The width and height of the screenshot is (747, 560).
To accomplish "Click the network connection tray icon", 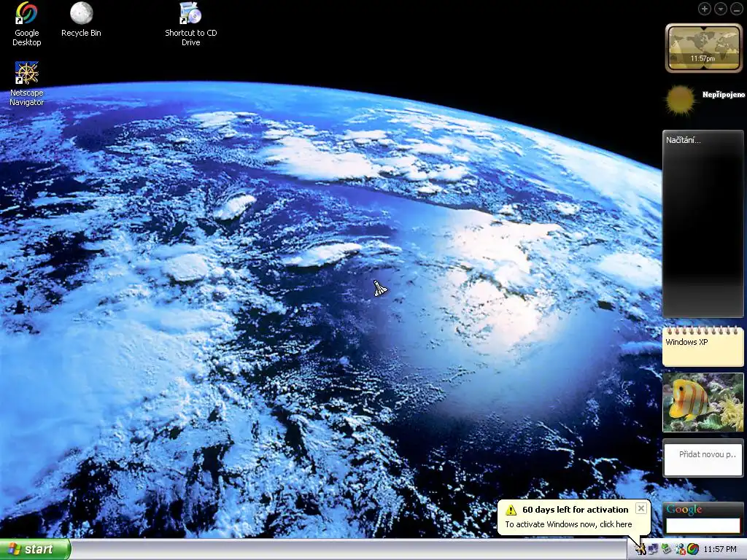I will 653,550.
